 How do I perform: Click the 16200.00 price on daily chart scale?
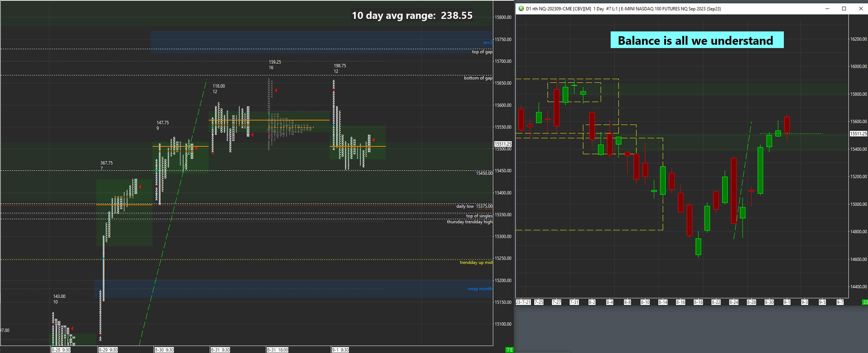tap(859, 39)
